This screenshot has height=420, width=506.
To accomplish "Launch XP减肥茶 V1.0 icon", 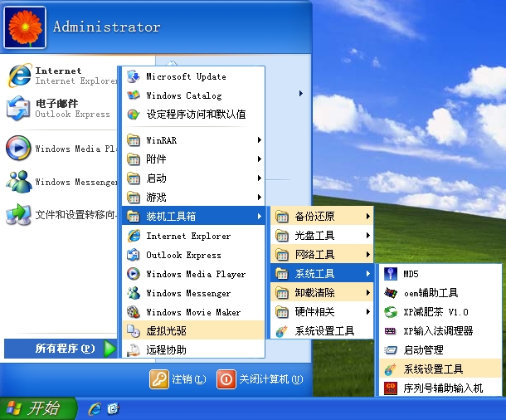I will [391, 312].
